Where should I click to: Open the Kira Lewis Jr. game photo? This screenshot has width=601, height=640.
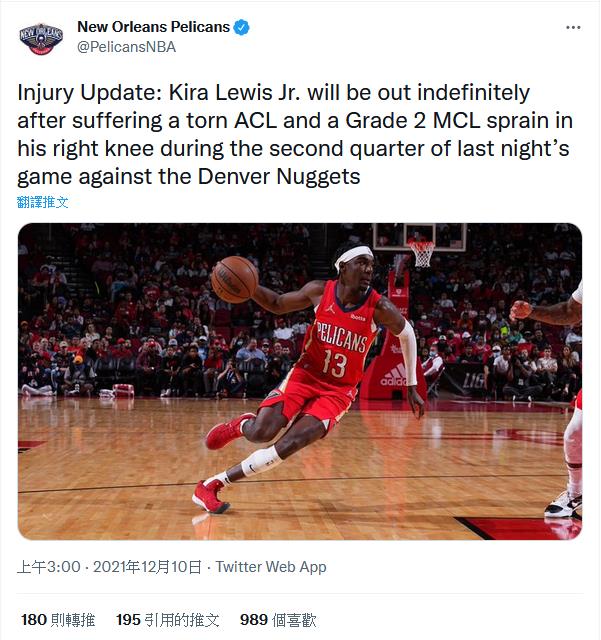point(300,381)
